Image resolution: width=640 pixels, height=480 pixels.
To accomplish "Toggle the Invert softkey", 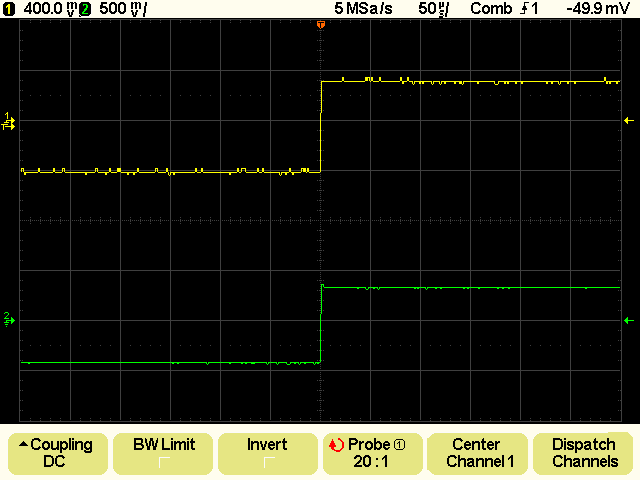I will click(x=267, y=453).
